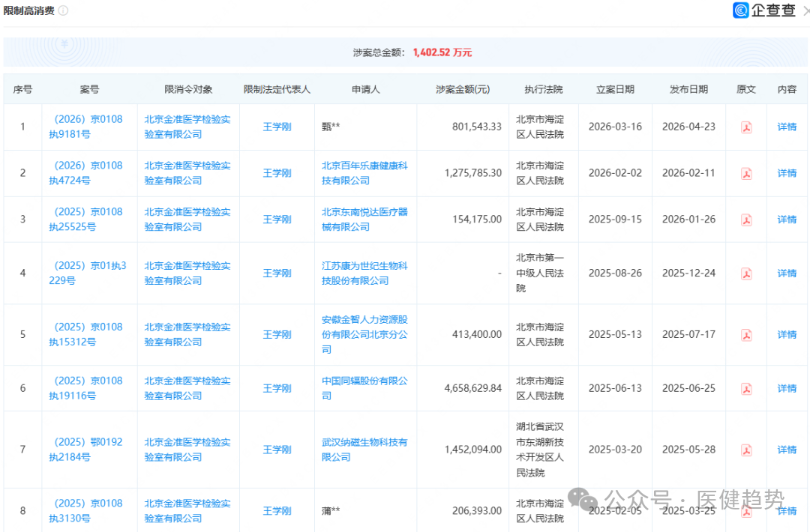Viewport: 810px width, 532px height.
Task: Click the 执行法院 column header
Action: point(544,90)
